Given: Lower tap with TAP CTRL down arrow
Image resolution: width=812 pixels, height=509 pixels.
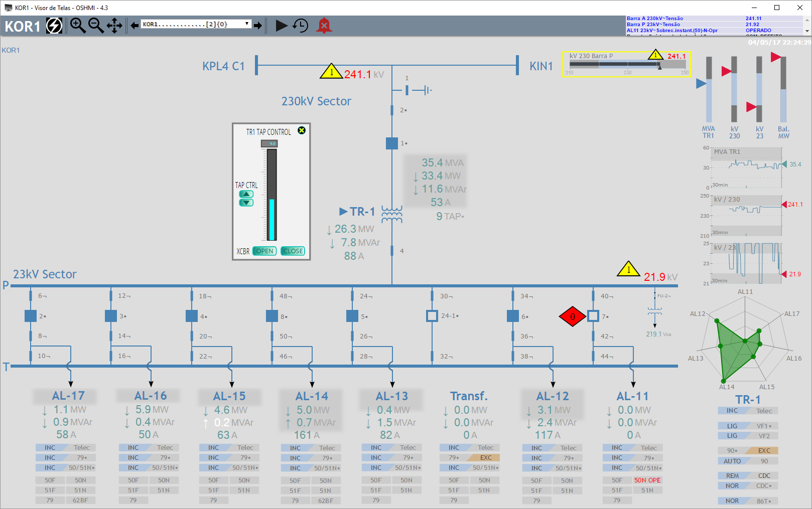Looking at the screenshot, I should coord(245,204).
